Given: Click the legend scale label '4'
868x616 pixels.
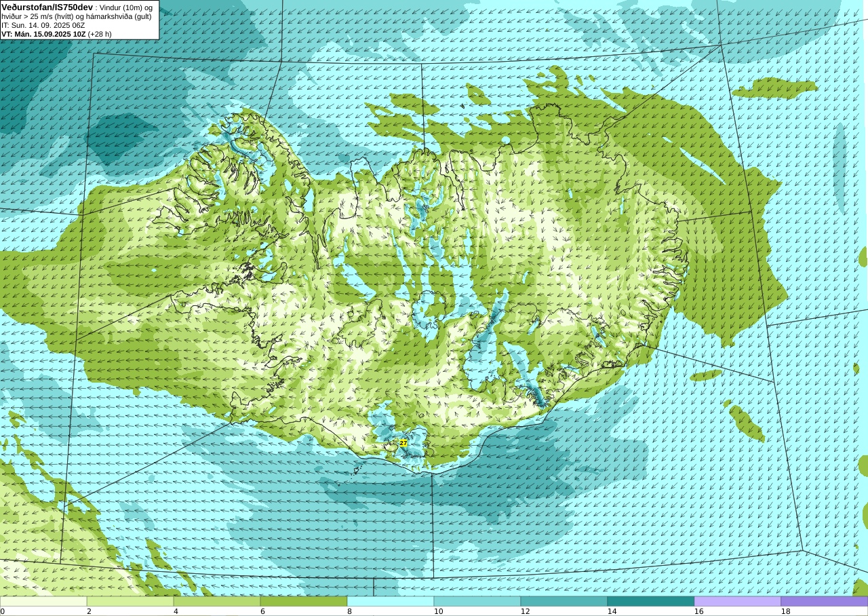Looking at the screenshot, I should (176, 611).
